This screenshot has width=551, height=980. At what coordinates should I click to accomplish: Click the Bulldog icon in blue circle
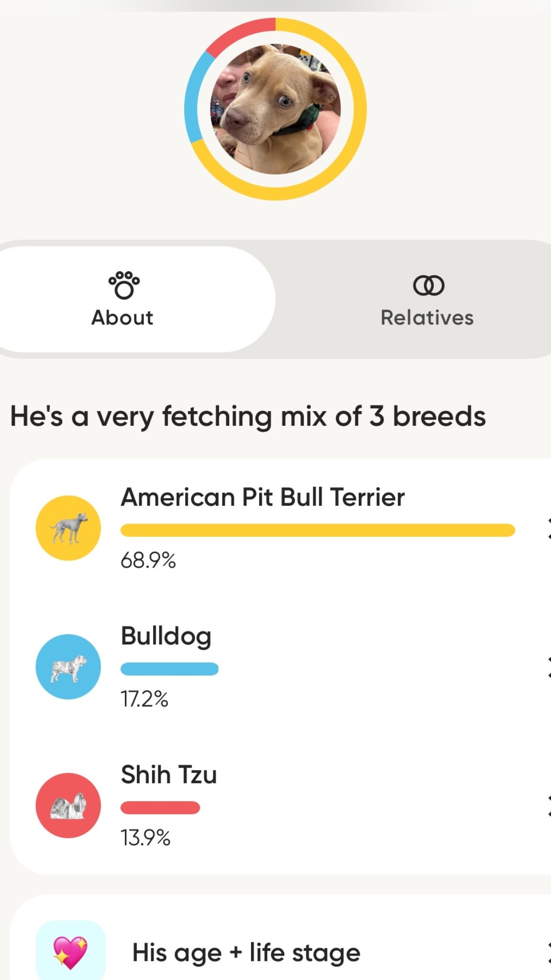tap(68, 665)
